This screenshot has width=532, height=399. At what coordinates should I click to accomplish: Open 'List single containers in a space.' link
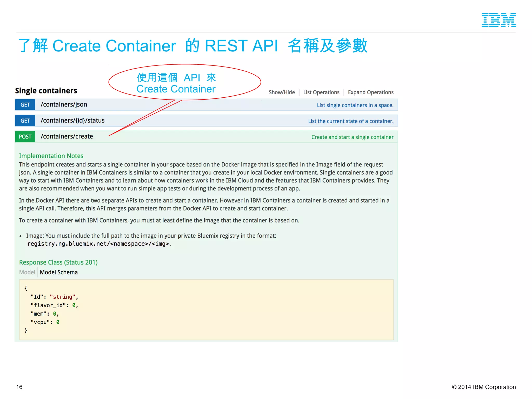[355, 105]
